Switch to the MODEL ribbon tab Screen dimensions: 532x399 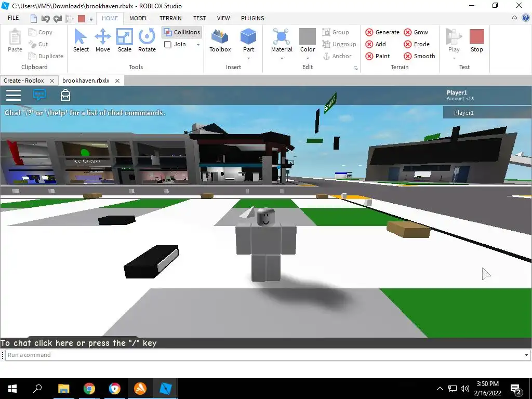click(138, 18)
